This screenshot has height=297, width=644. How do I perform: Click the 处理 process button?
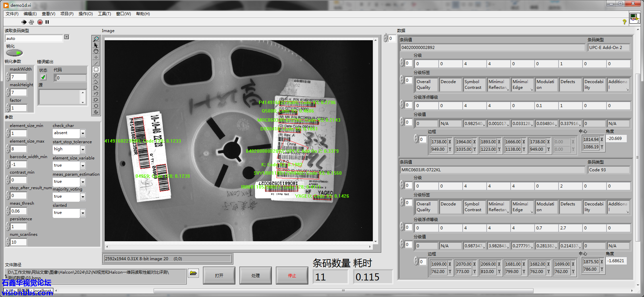click(x=255, y=275)
